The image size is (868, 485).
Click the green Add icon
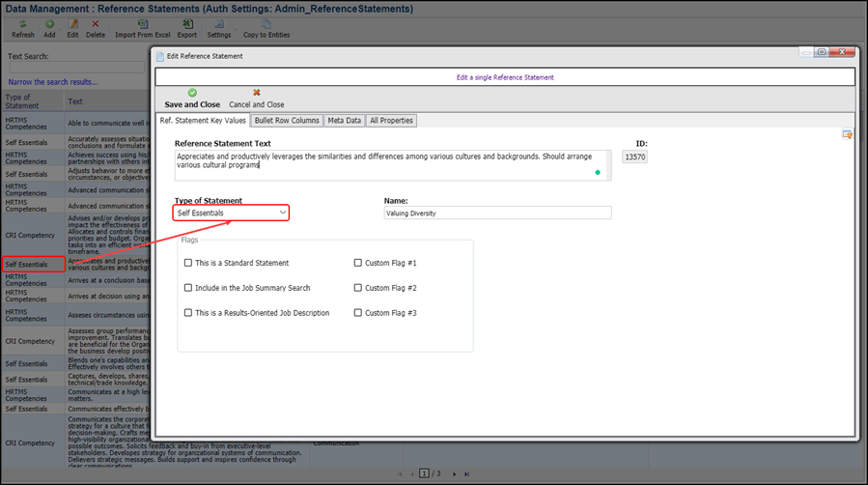(49, 24)
